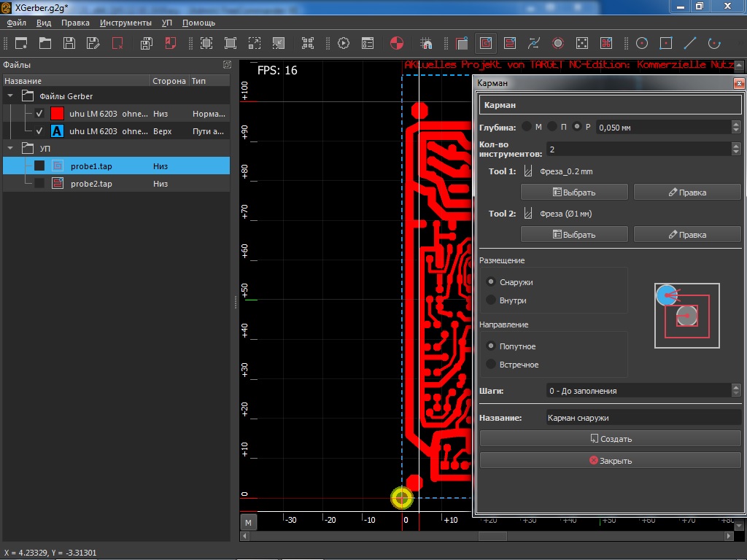Click the draw Rectangle shape icon
747x560 pixels.
pos(666,43)
